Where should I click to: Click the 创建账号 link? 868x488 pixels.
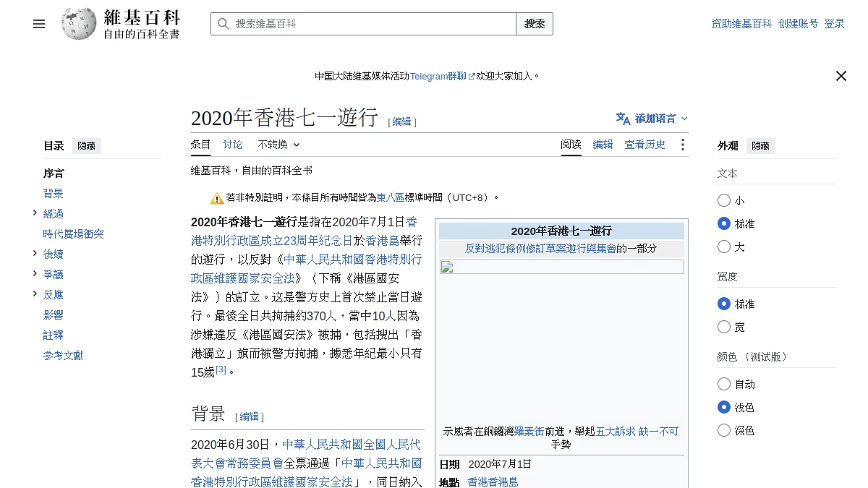click(799, 24)
